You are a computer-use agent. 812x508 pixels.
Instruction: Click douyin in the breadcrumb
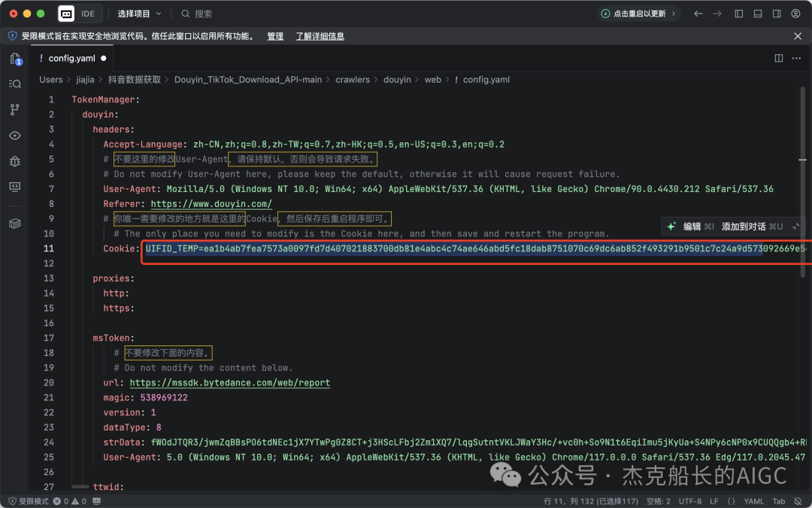click(397, 79)
